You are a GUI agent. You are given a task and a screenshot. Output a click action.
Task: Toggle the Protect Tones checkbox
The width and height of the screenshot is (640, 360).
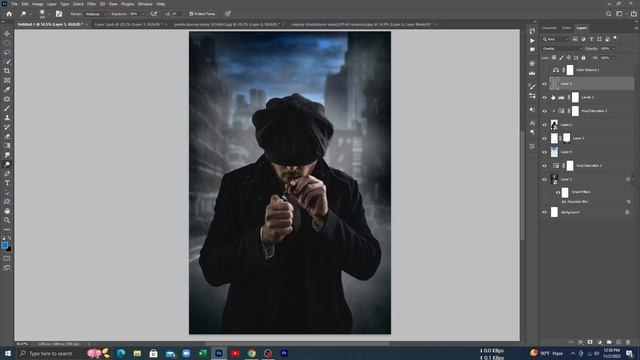[191, 13]
